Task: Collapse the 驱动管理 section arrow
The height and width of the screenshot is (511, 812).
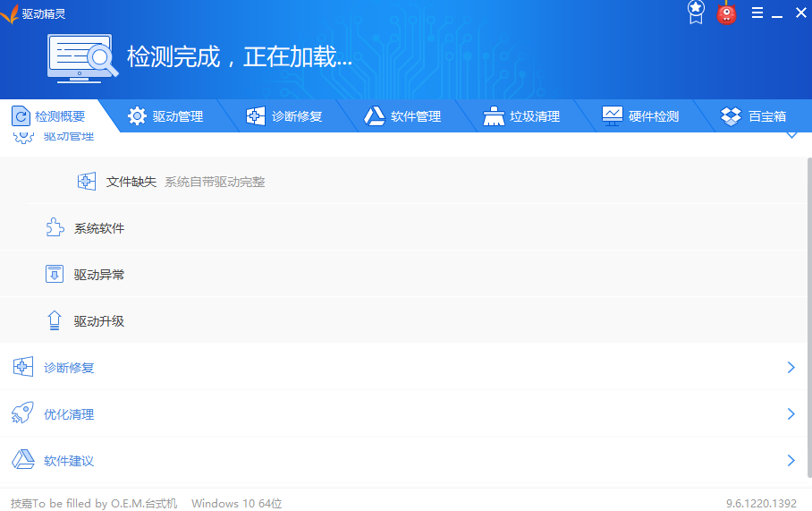Action: tap(791, 135)
